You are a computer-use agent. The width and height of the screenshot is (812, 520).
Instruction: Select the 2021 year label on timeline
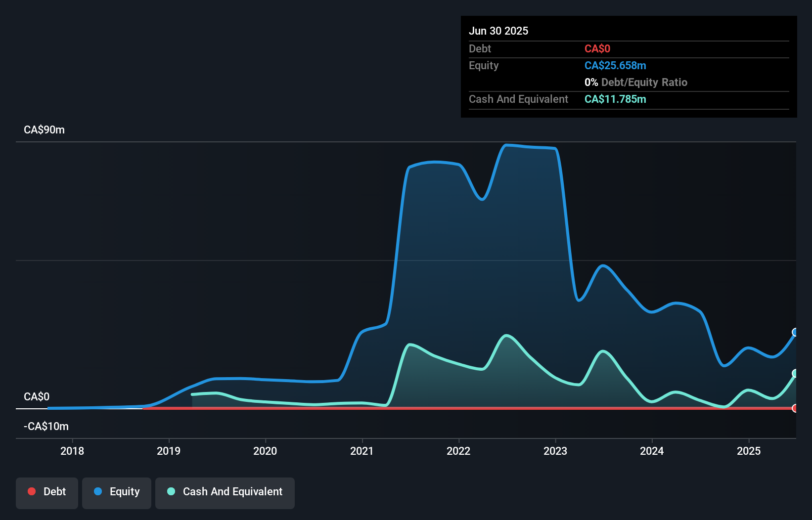362,451
